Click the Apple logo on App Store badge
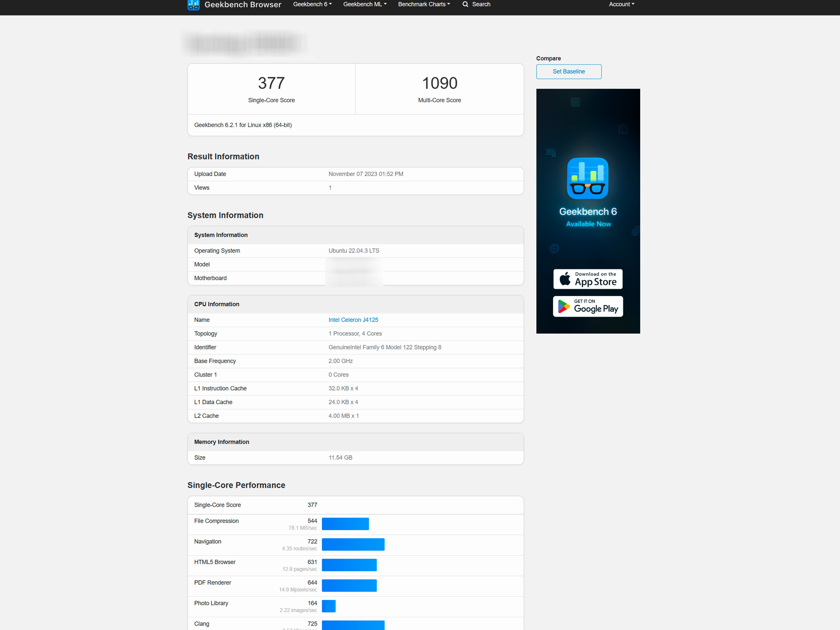Image resolution: width=840 pixels, height=630 pixels. (565, 279)
